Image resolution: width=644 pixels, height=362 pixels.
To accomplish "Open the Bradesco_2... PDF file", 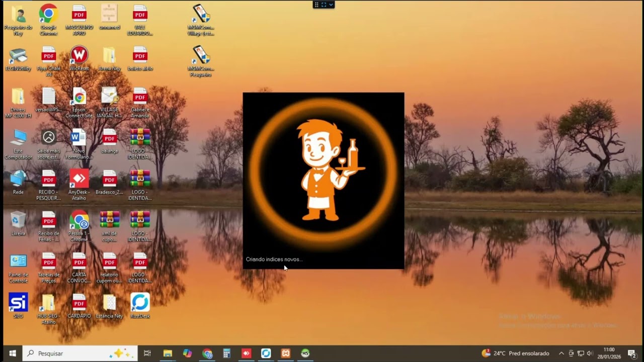I will point(109,183).
